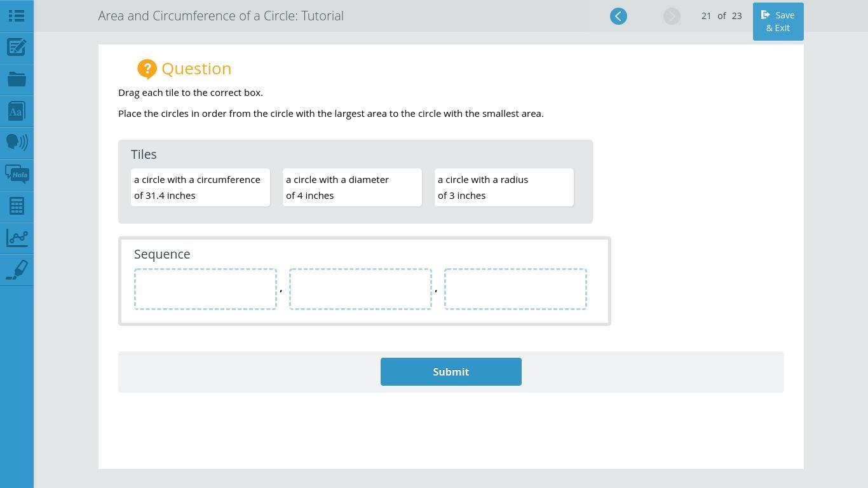Select the radius of 3 inches tile
The width and height of the screenshot is (868, 488).
pyautogui.click(x=504, y=187)
